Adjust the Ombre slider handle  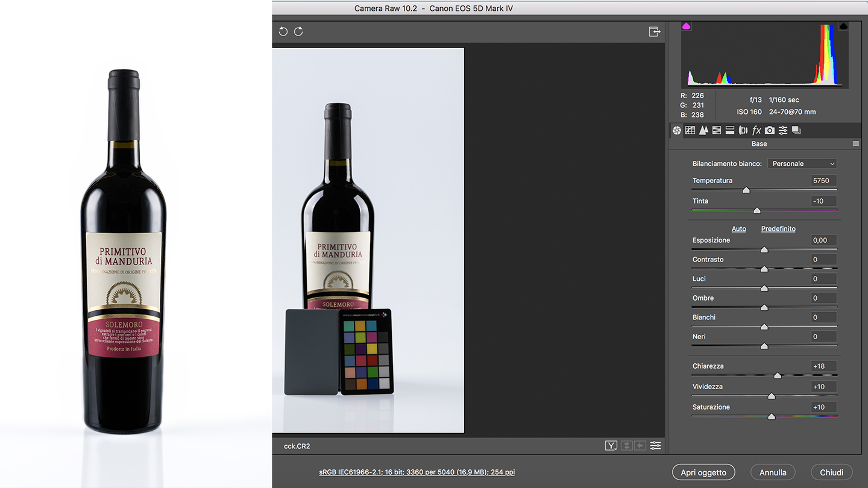point(764,308)
